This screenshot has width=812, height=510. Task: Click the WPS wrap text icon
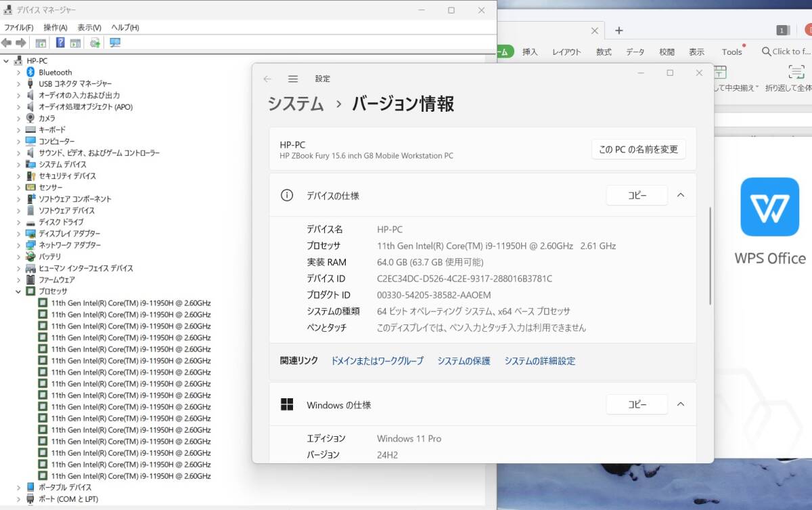796,72
